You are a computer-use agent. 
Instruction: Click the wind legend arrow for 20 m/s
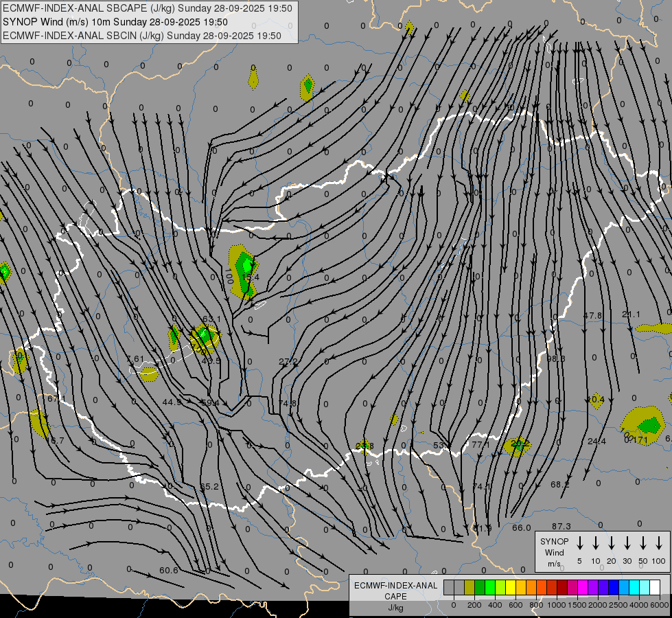click(x=611, y=543)
